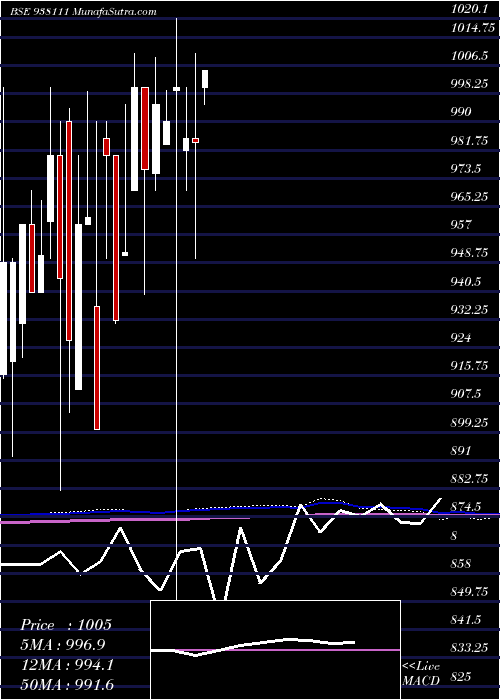Click the <<Live MACD label
This screenshot has height=700, width=500.
click(421, 674)
